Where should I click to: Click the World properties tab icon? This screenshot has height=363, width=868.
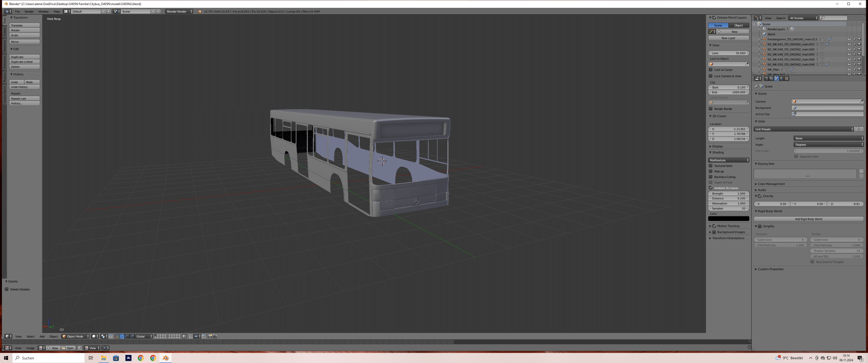click(781, 78)
